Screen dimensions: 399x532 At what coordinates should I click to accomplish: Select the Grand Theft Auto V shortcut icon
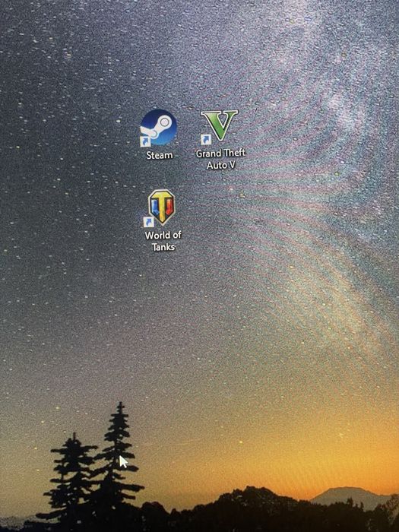tap(219, 126)
